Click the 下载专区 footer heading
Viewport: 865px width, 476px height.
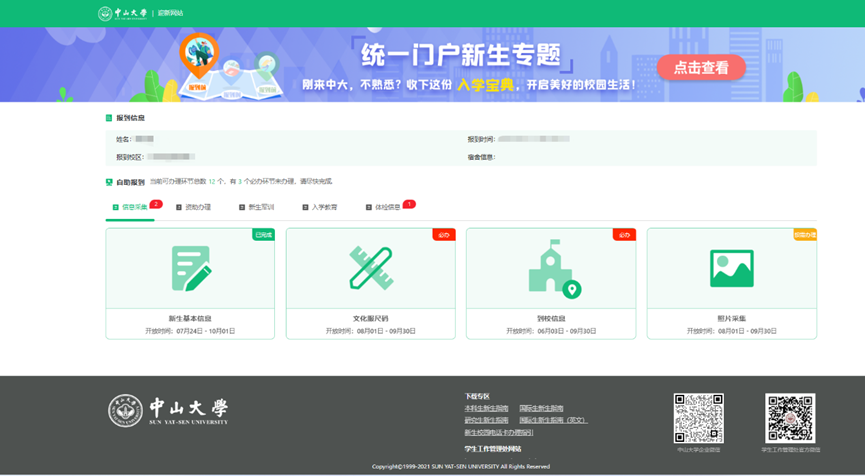477,397
